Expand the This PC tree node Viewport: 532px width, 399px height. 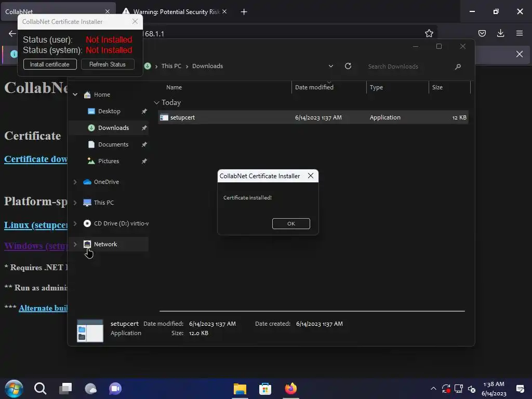[x=75, y=203]
